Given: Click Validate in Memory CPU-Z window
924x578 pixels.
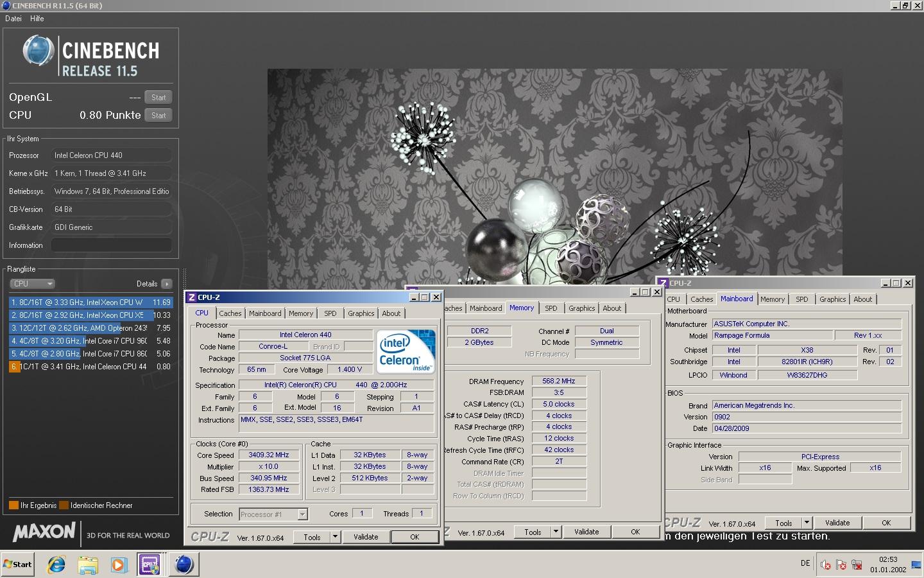Looking at the screenshot, I should 586,532.
